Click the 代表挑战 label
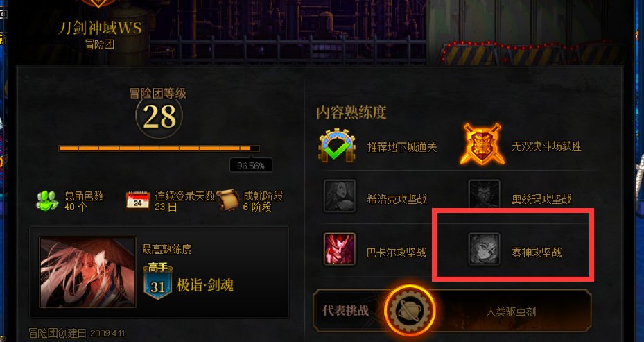644x342 pixels. (x=345, y=310)
